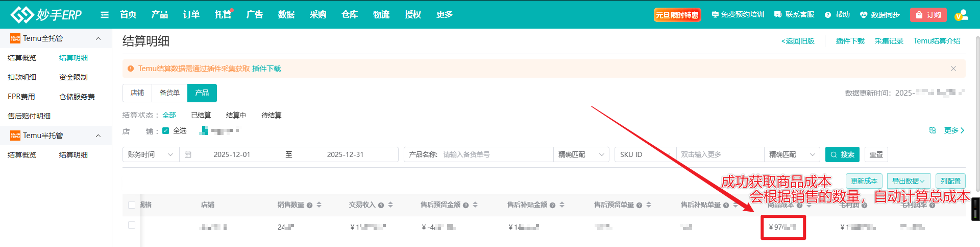Viewport: 980px width, 247px height.
Task: Open the SKU ID dropdown
Action: tap(645, 154)
